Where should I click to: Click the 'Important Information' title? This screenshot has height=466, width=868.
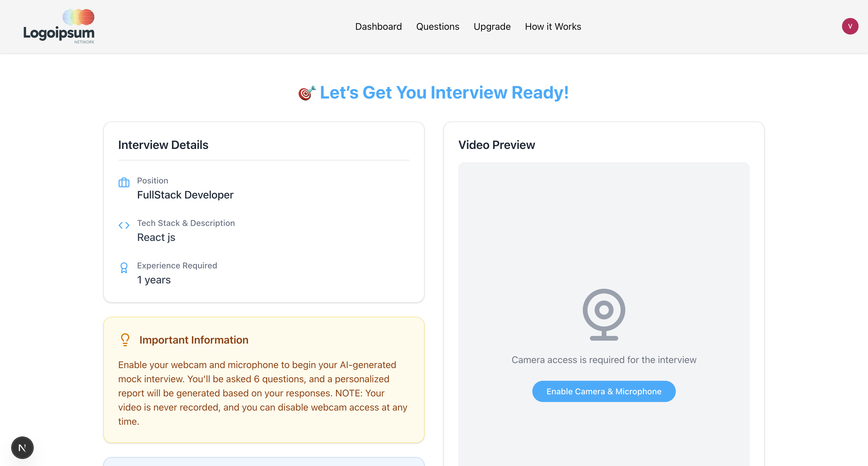(x=194, y=340)
